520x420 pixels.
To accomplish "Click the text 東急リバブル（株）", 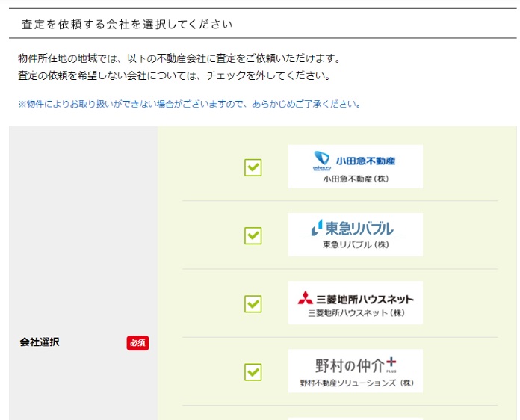I will (356, 244).
